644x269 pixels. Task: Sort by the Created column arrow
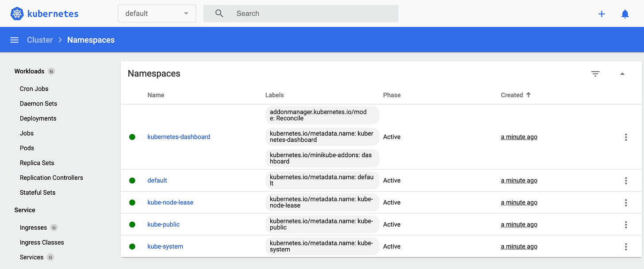[529, 95]
